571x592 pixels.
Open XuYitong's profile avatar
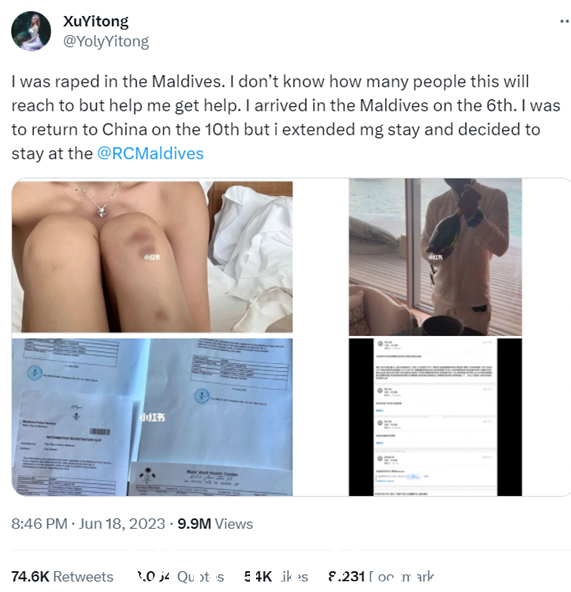31,31
